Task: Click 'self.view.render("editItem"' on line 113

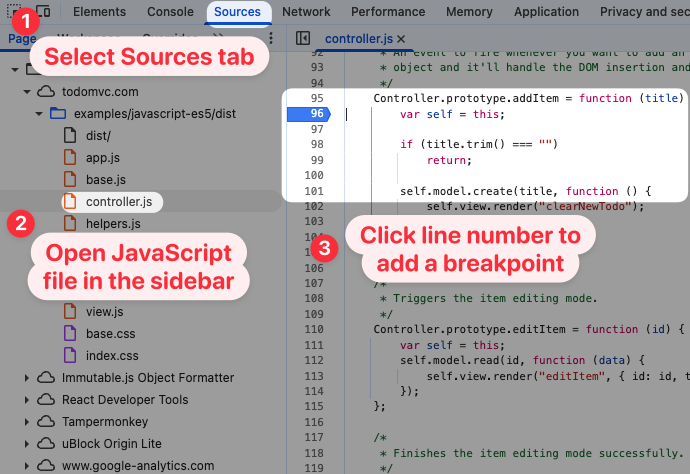Action: (x=516, y=376)
